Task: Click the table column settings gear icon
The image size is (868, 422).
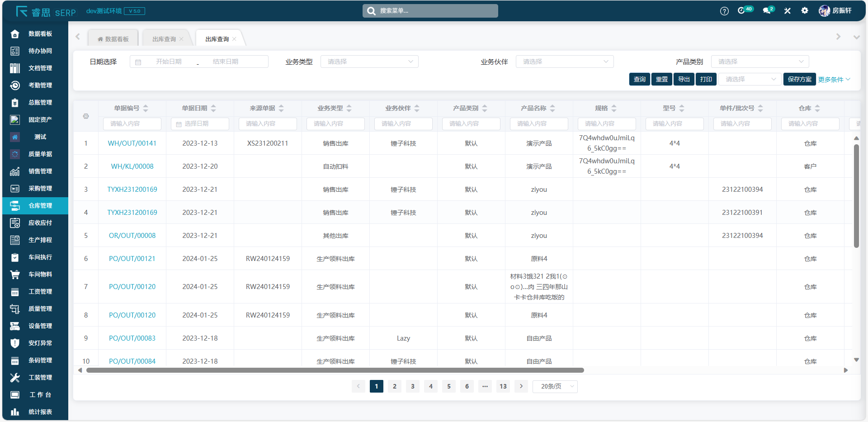Action: click(86, 116)
